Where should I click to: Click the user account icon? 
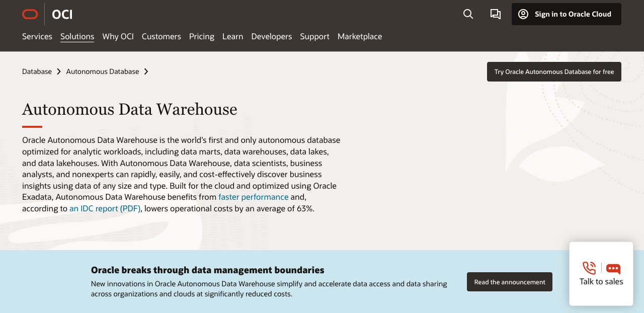[x=523, y=14]
